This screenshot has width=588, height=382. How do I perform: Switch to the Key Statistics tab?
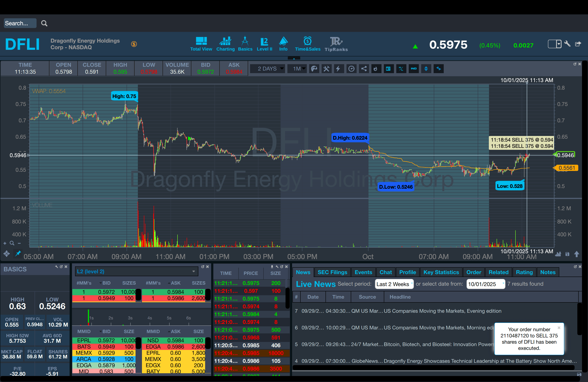[x=441, y=272]
